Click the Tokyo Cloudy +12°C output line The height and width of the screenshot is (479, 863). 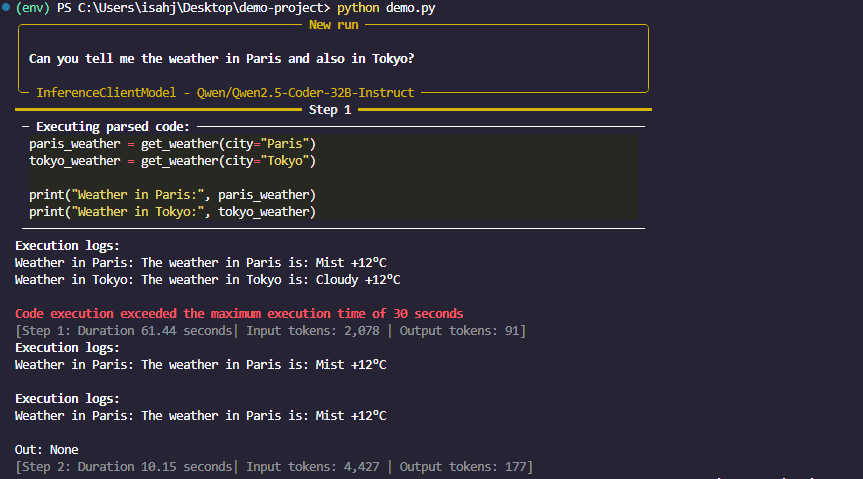click(208, 280)
